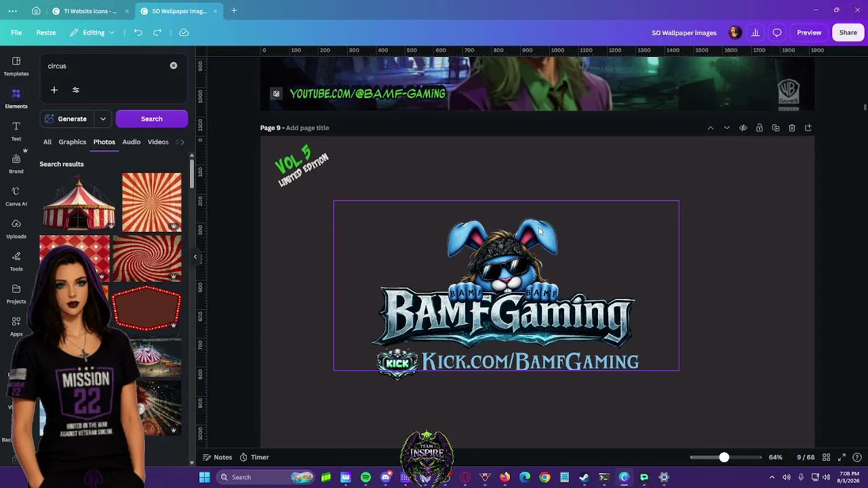Open the Resize menu
This screenshot has width=868, height=488.
[46, 33]
